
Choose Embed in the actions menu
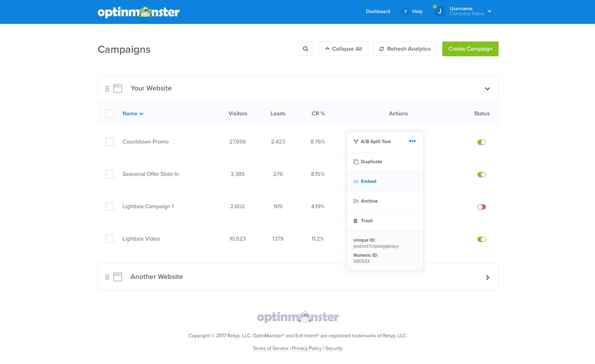pyautogui.click(x=385, y=181)
